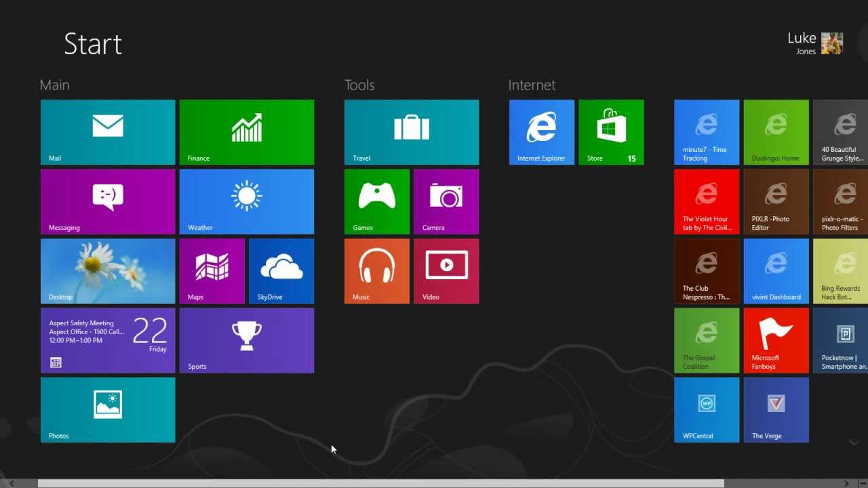This screenshot has width=868, height=488.
Task: Open the Weather tile
Action: tap(247, 201)
